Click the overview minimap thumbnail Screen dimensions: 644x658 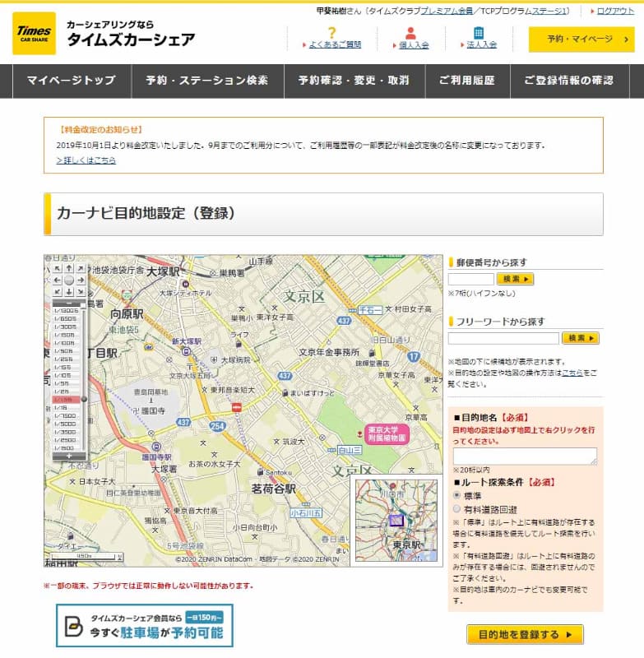click(x=396, y=521)
